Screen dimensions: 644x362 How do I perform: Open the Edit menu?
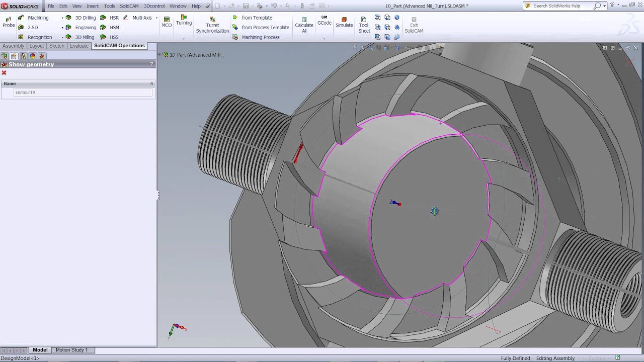[x=63, y=6]
